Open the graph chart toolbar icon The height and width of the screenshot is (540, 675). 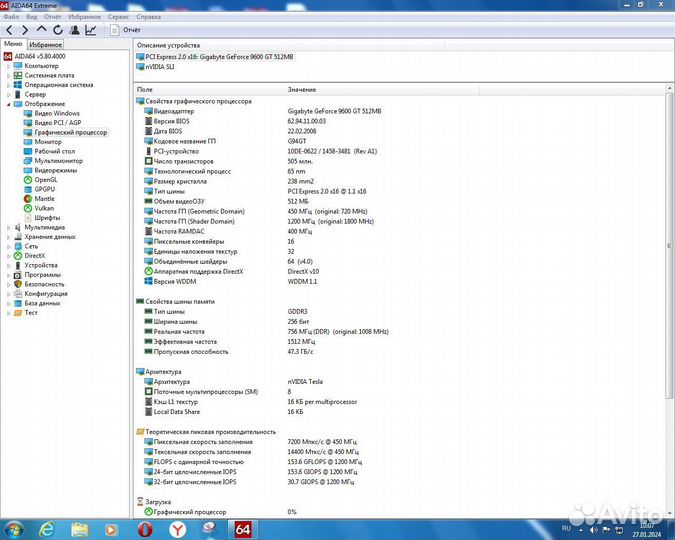click(91, 30)
